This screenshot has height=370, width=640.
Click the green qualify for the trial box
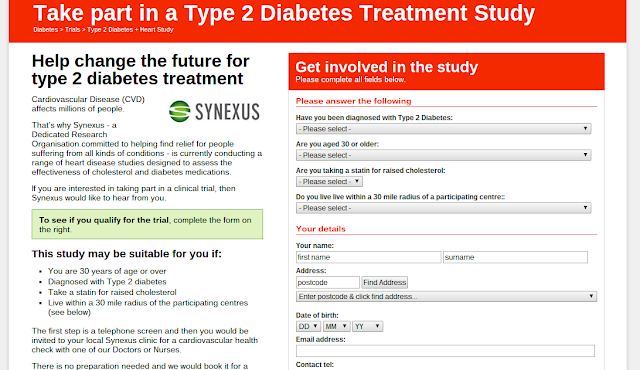click(147, 224)
